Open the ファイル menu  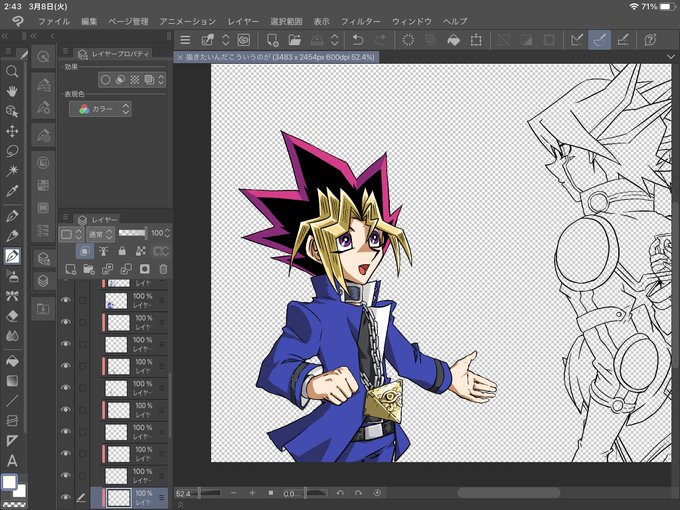(54, 21)
